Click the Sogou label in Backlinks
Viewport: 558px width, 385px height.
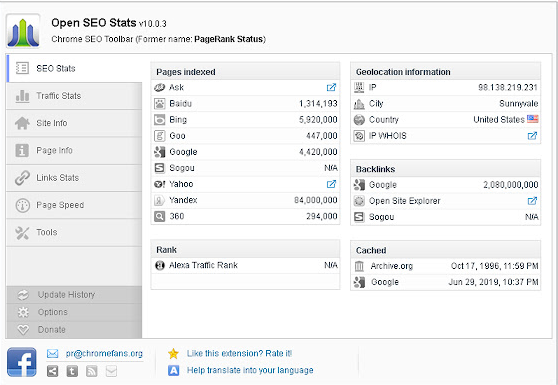381,217
